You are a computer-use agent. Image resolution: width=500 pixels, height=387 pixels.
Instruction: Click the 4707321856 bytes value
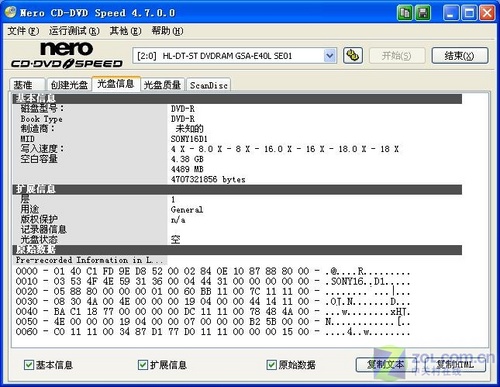point(208,180)
